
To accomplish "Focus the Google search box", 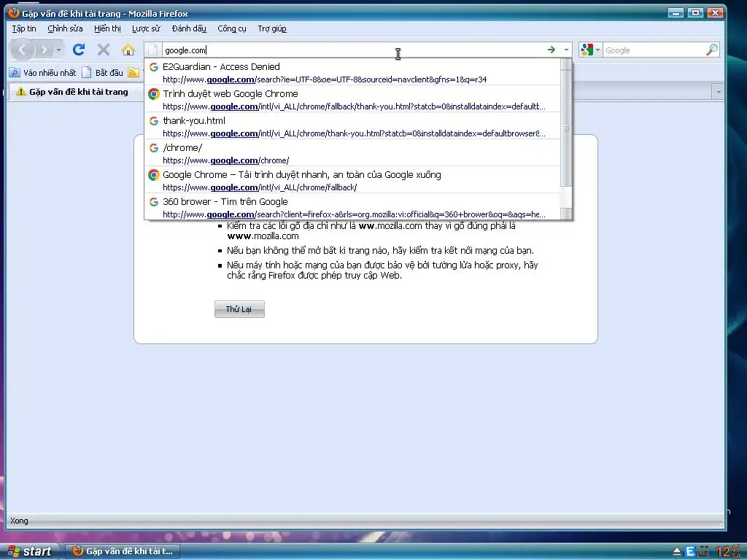I will click(x=654, y=50).
